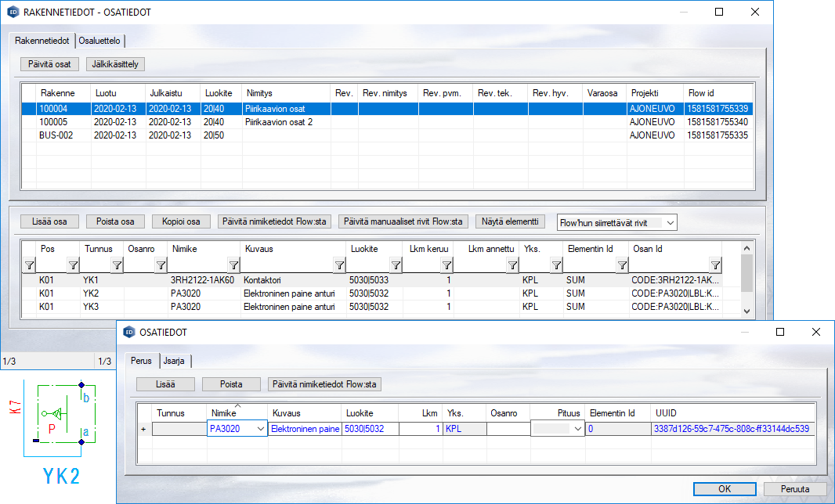Open the Flow'hun siirrettävät rivit dropdown
The image size is (835, 504).
click(669, 223)
